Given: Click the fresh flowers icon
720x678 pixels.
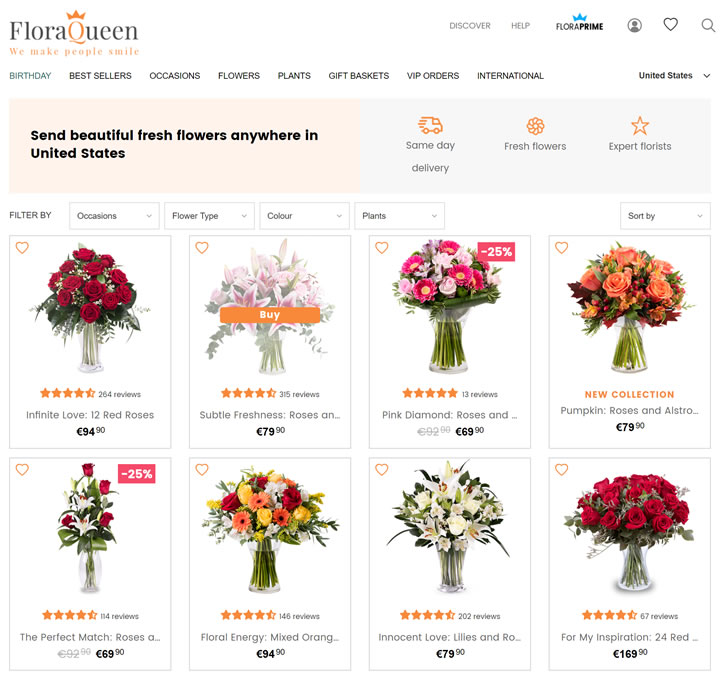Looking at the screenshot, I should click(535, 126).
